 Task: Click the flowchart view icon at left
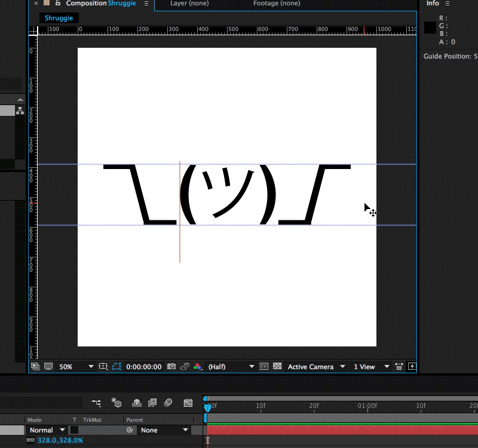(x=20, y=111)
